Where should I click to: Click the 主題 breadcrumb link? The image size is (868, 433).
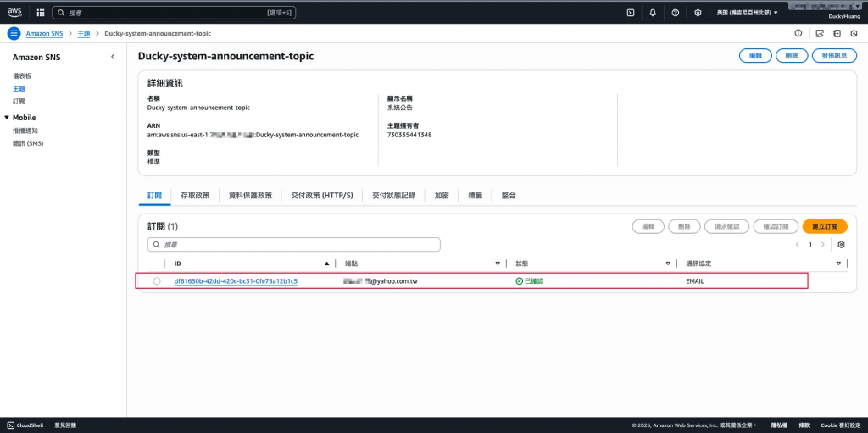click(84, 34)
